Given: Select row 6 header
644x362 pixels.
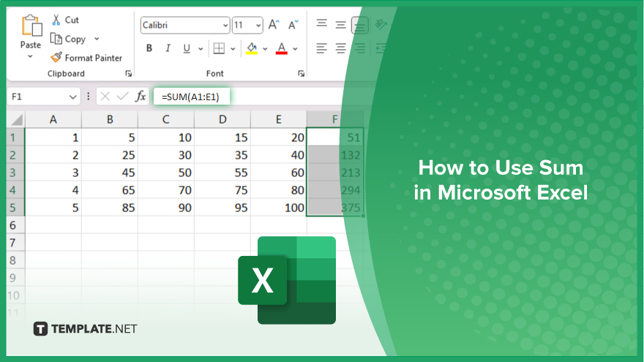Looking at the screenshot, I should coord(15,225).
